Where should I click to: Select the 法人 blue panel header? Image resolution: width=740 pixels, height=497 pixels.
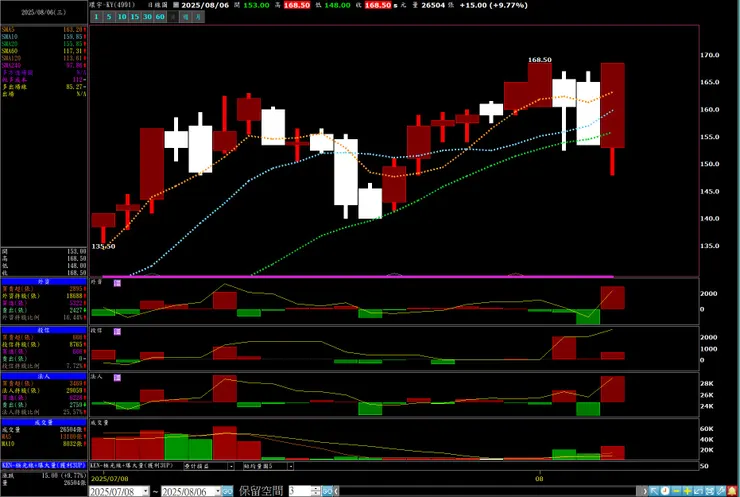click(x=44, y=376)
